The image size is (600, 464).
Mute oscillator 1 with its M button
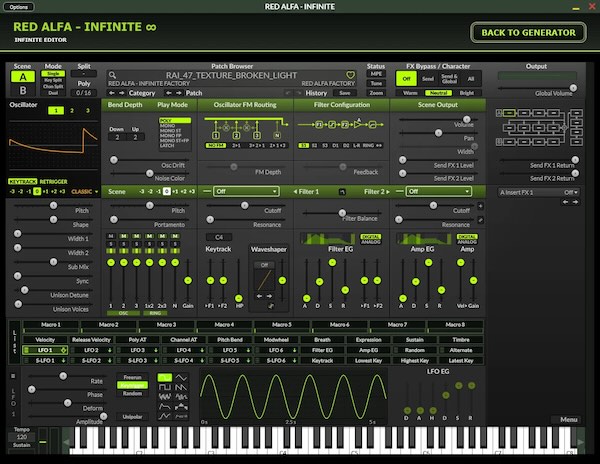[111, 236]
